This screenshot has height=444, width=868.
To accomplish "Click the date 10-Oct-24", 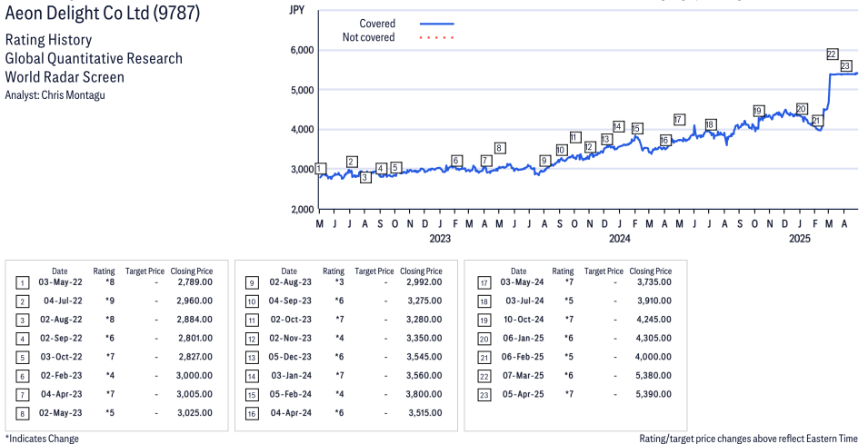I will pos(522,319).
